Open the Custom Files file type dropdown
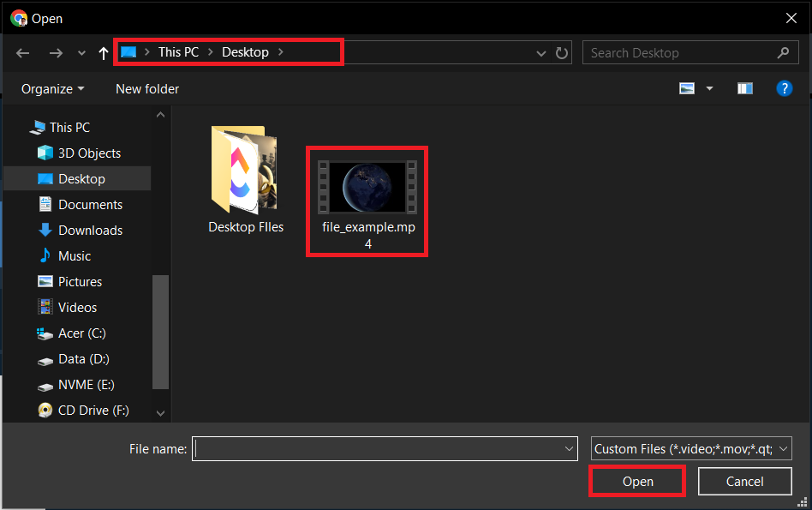This screenshot has width=812, height=510. click(x=690, y=448)
